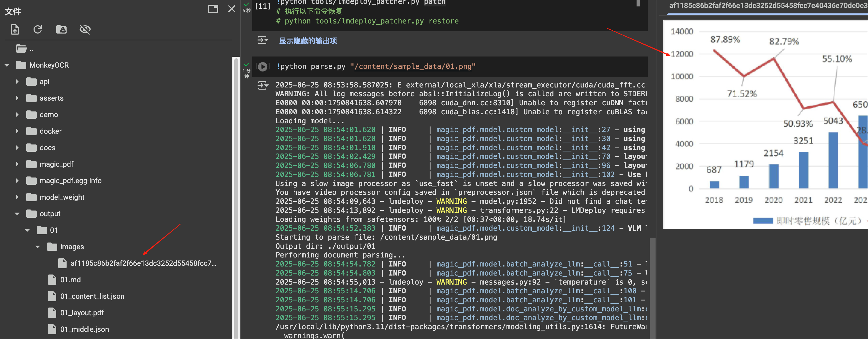Run the parse.py code cell
868x339 pixels.
(263, 67)
